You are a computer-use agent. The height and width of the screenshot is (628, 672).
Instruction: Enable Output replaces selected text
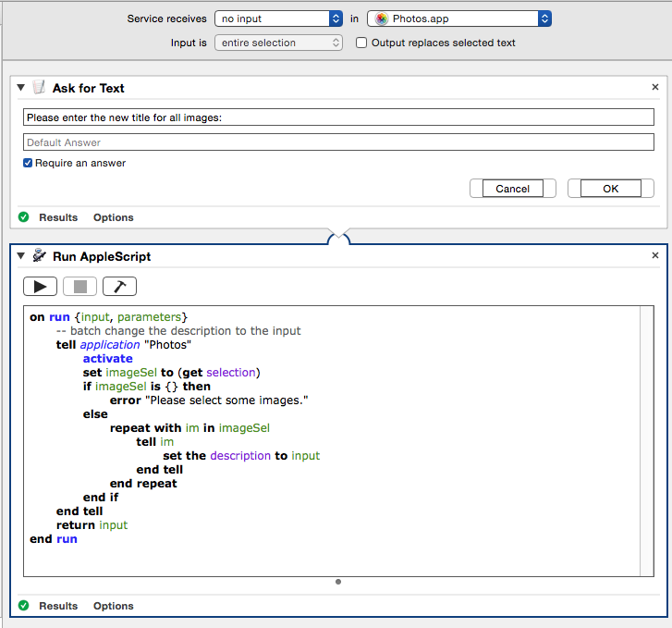click(361, 43)
